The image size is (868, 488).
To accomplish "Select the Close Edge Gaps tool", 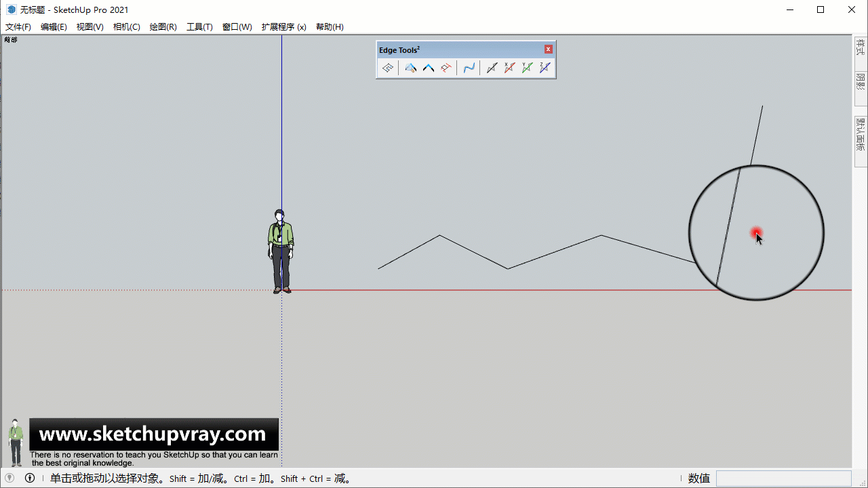I will click(428, 68).
